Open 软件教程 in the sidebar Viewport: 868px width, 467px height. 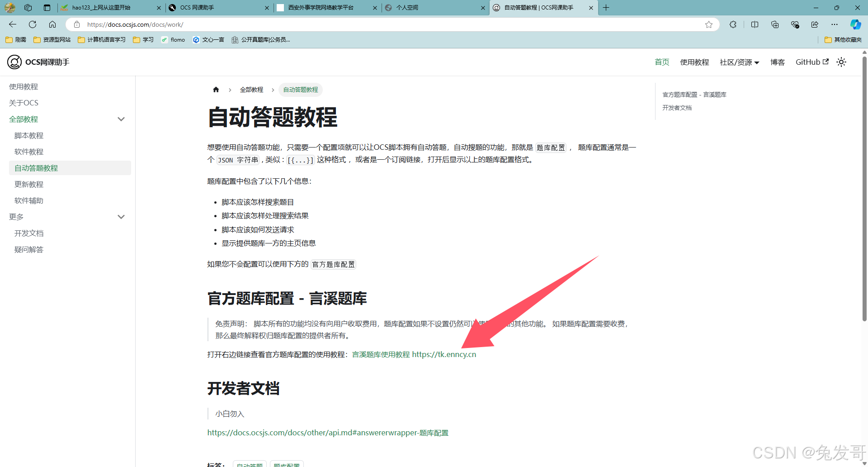coord(29,152)
